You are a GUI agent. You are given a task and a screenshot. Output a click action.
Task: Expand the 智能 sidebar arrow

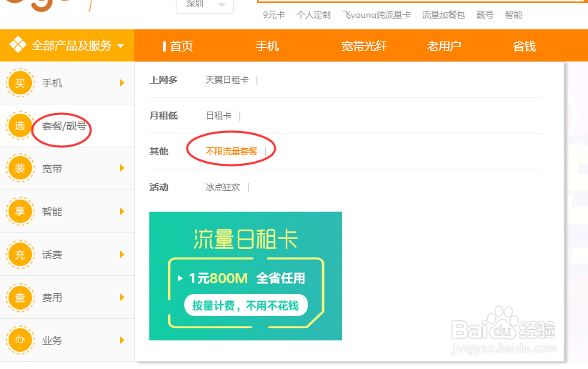[x=122, y=212]
